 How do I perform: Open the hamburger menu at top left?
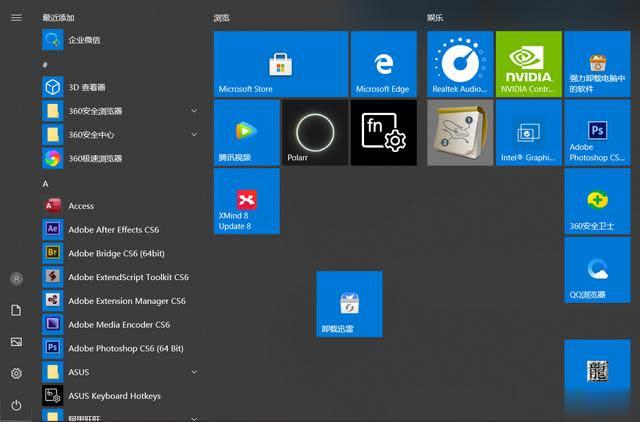click(x=16, y=18)
